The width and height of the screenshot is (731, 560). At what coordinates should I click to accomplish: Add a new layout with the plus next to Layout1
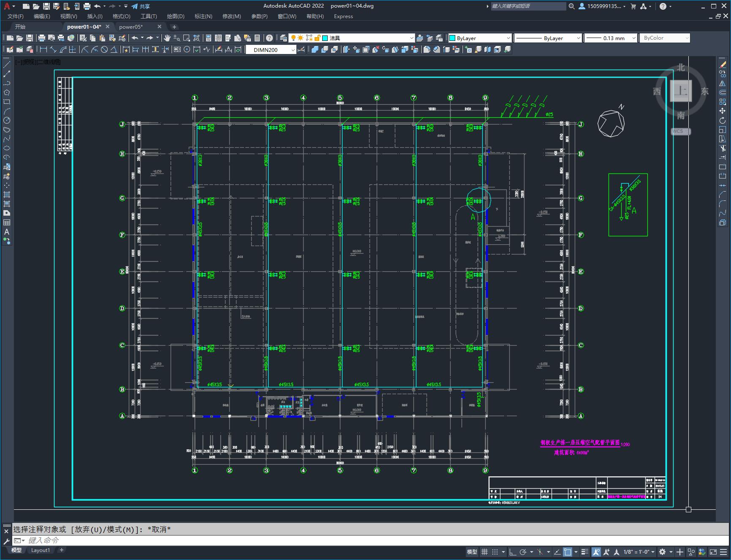pos(62,550)
